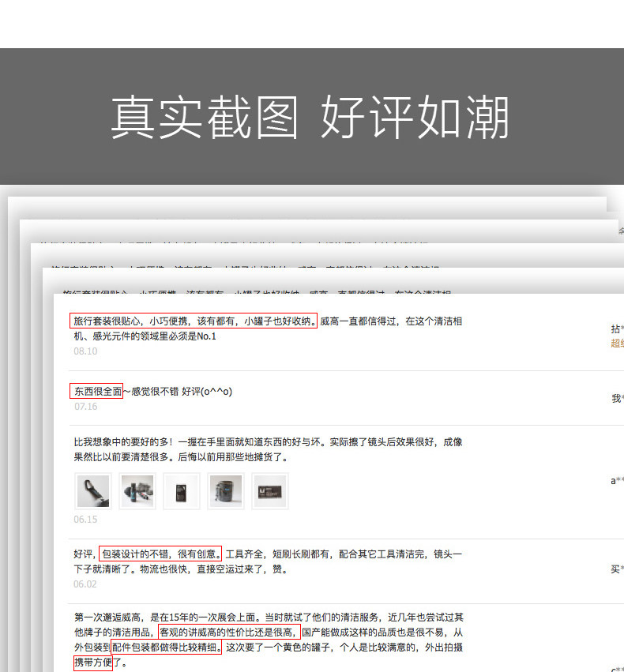624x672 pixels.
Task: View the cleaning bottle and brush photo
Action: pos(137,491)
